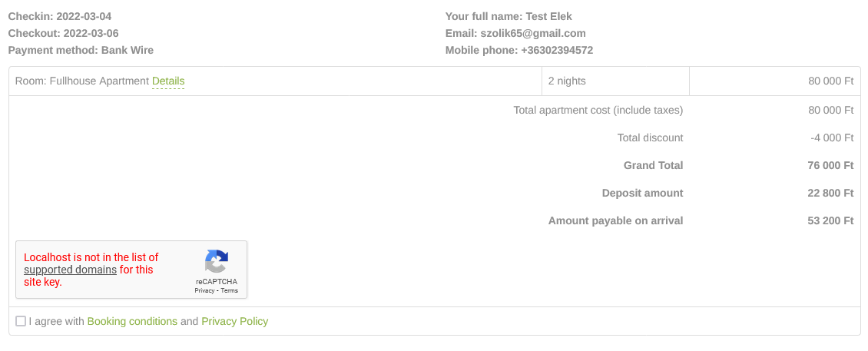Screen dimensions: 868x351
Task: Click the reCAPTCHA logo icon
Action: pos(216,262)
